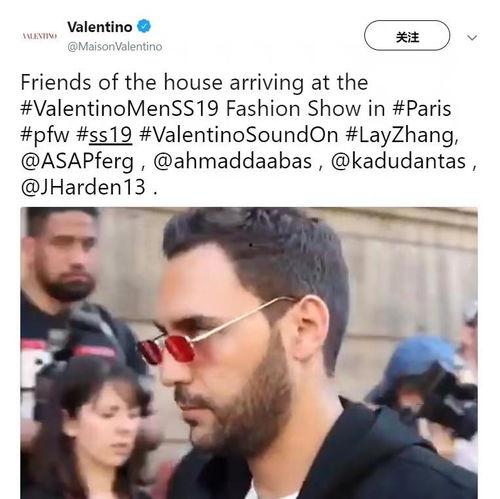Image resolution: width=500 pixels, height=499 pixels.
Task: Click the 'Fashion Show in' tweet text
Action: pyautogui.click(x=306, y=108)
